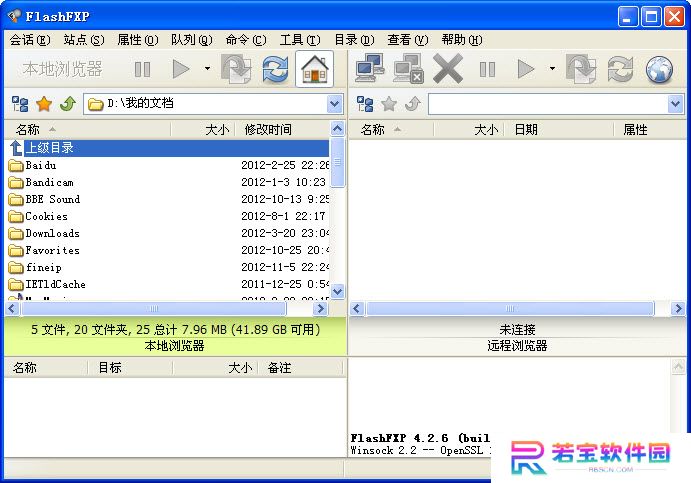Screen dimensions: 691x483
Task: Click the remote transfer files icon
Action: pos(581,69)
